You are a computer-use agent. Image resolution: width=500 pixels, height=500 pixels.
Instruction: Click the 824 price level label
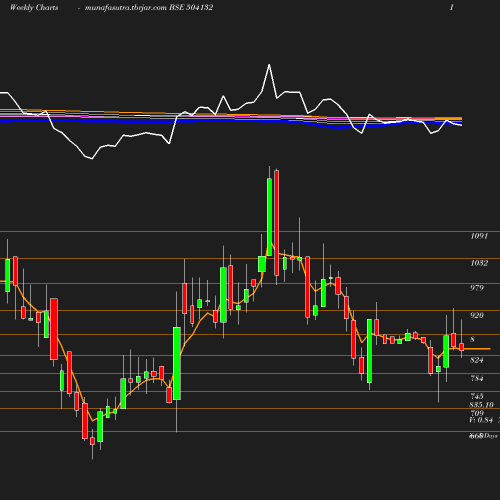[477, 360]
